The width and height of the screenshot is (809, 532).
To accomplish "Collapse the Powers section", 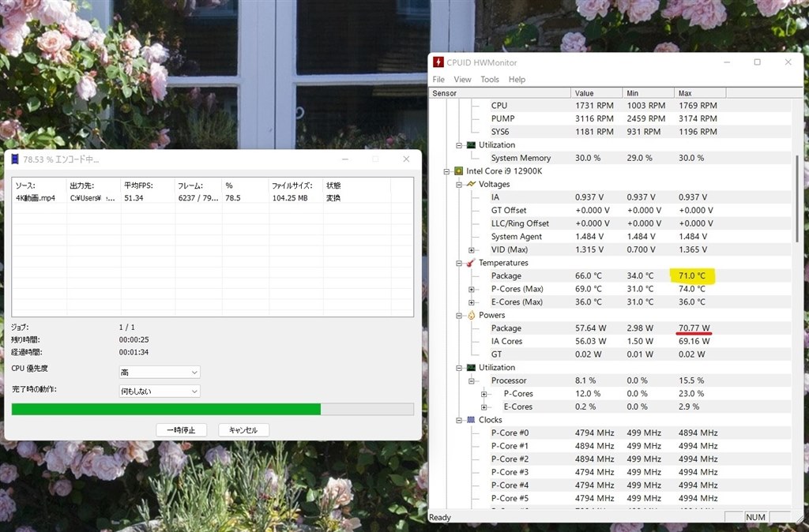I will tap(459, 316).
